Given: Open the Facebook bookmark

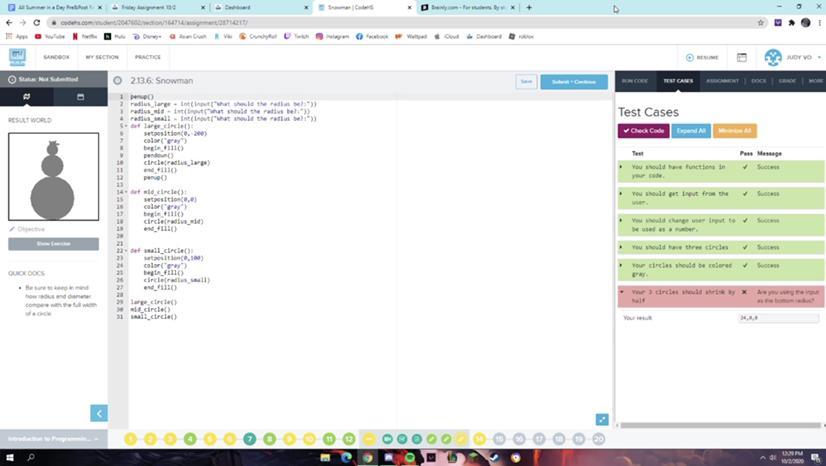Looking at the screenshot, I should [x=372, y=36].
